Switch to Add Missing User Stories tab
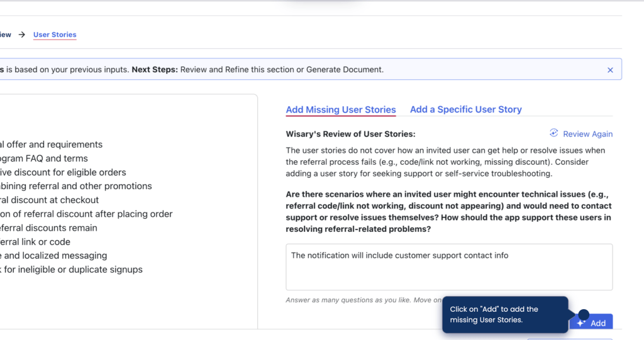The image size is (644, 340). click(340, 109)
